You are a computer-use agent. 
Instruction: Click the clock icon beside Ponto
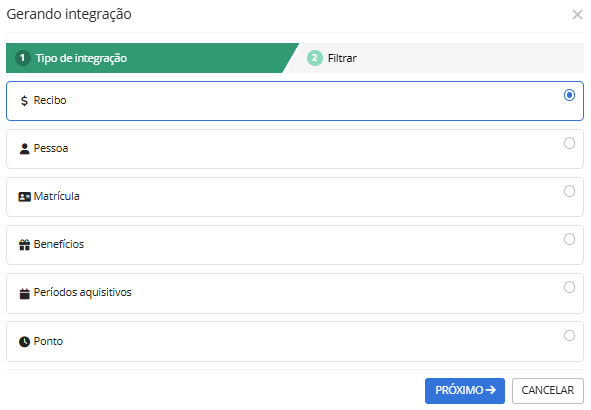coord(24,342)
